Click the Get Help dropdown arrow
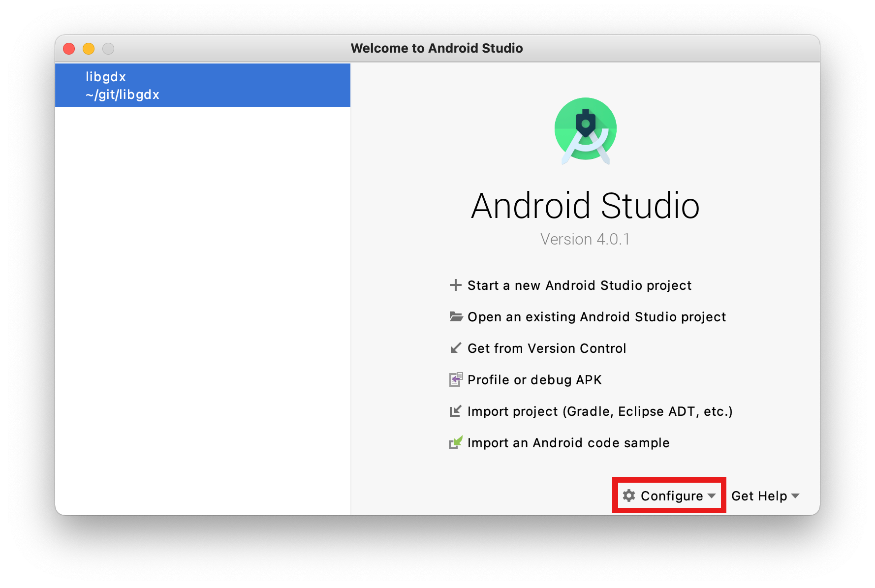The height and width of the screenshot is (588, 875). [x=795, y=496]
